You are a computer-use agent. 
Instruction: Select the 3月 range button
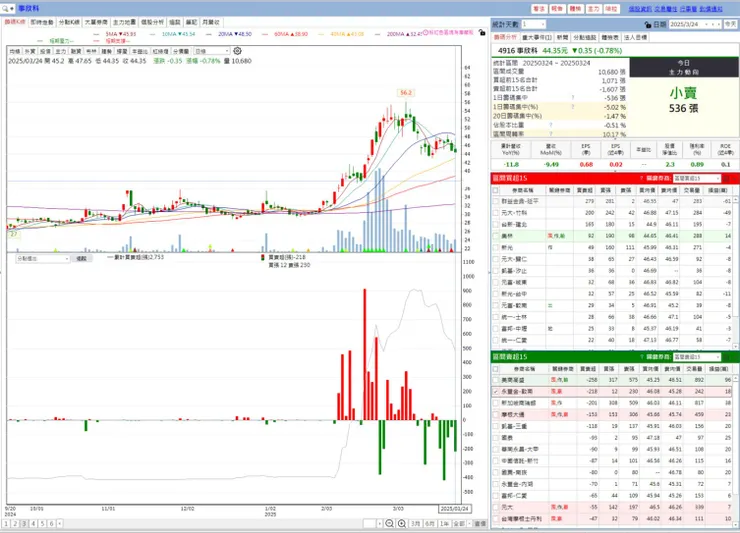[415, 524]
